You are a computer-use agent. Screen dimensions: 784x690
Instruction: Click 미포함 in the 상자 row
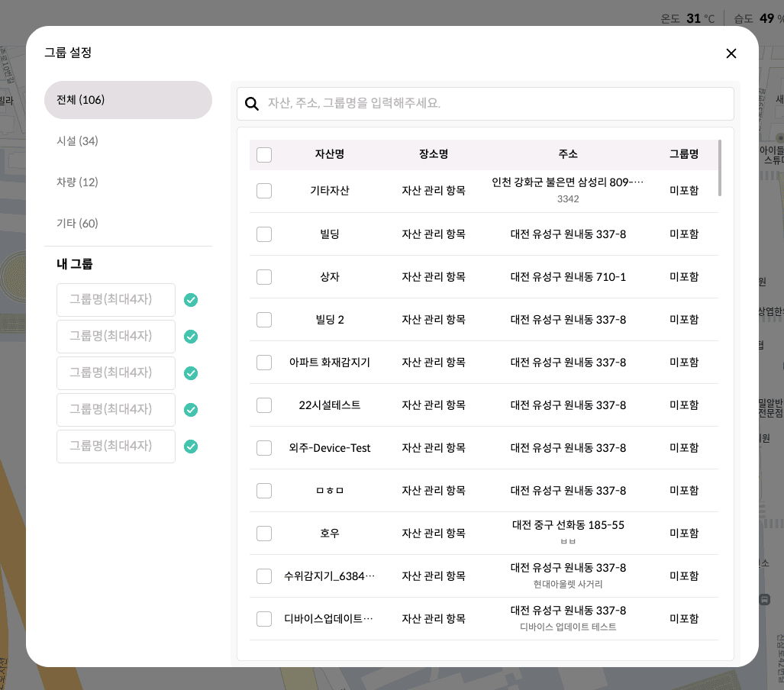(684, 277)
